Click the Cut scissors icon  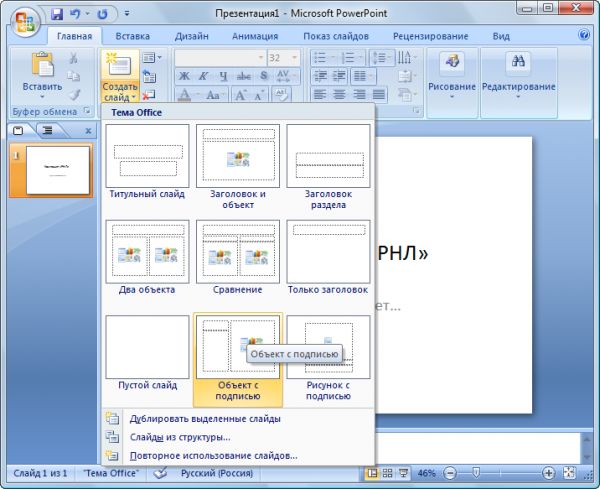(x=73, y=59)
